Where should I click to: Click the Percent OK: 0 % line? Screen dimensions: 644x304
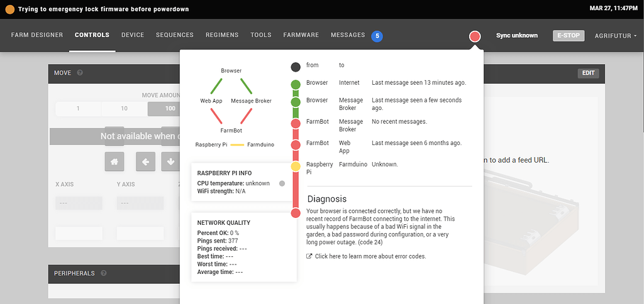(218, 233)
